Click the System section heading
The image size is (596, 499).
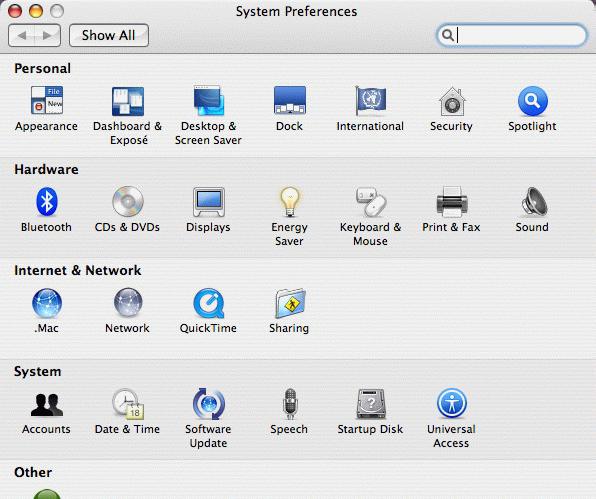38,371
